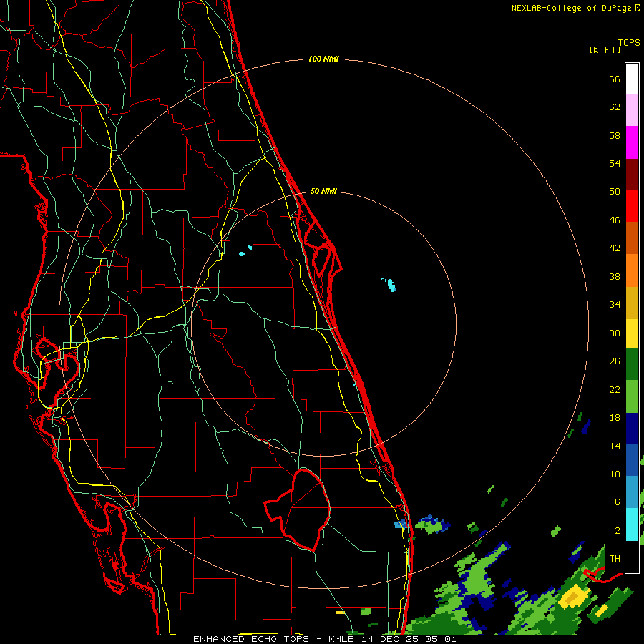The width and height of the screenshot is (644, 644).
Task: Pick the navy blue legend swatch
Action: pyautogui.click(x=632, y=429)
